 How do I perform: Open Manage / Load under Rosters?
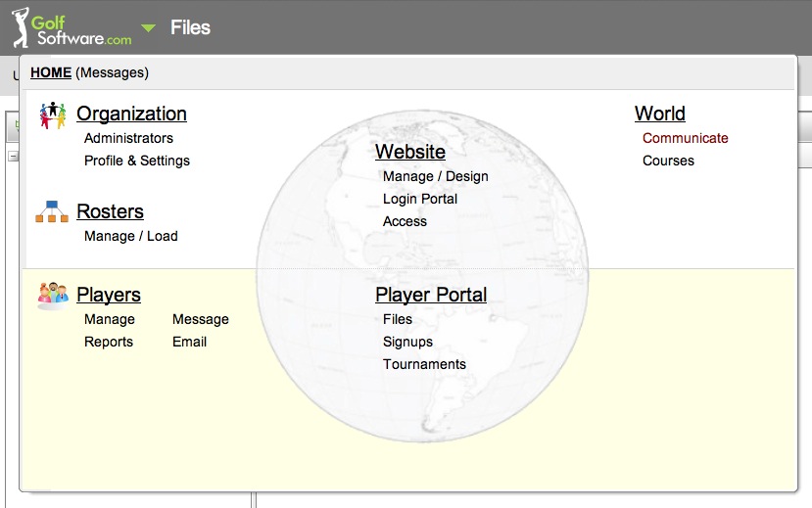(x=130, y=236)
